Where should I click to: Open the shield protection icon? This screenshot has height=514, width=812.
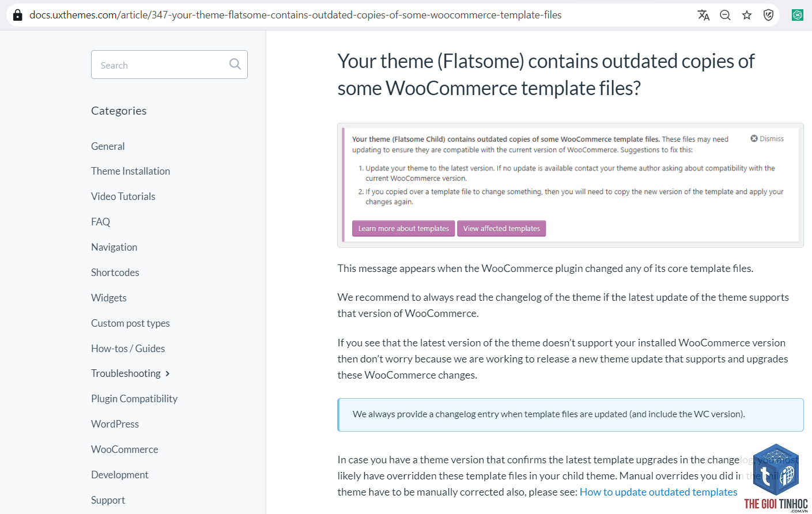768,15
